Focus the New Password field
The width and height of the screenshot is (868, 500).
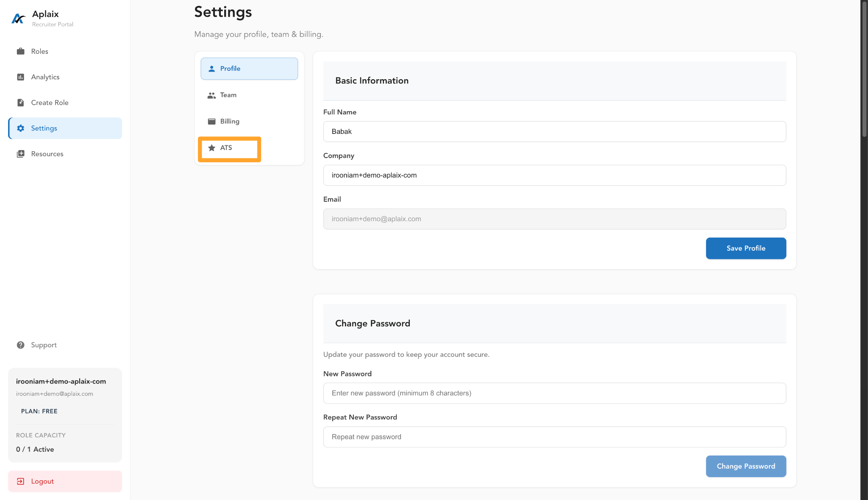click(554, 393)
